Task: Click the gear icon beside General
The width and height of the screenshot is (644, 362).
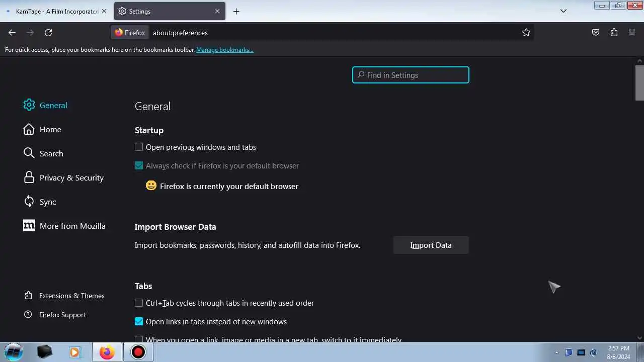Action: (x=29, y=105)
